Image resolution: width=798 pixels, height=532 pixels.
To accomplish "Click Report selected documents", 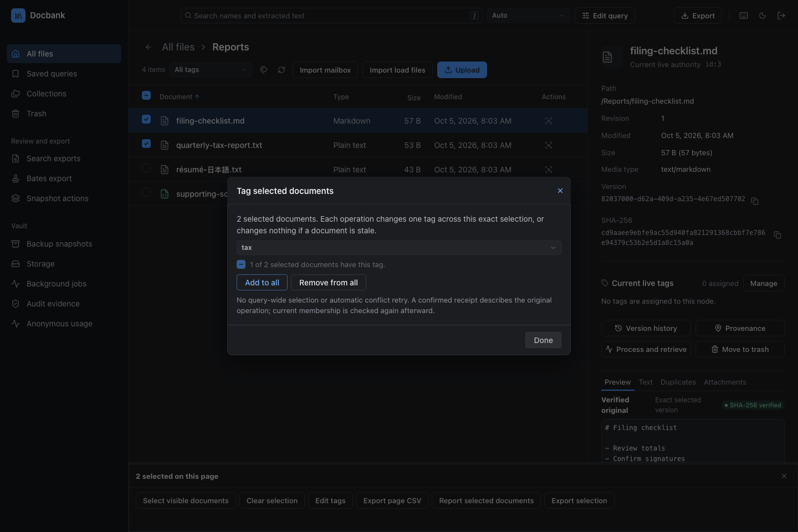I will click(487, 500).
